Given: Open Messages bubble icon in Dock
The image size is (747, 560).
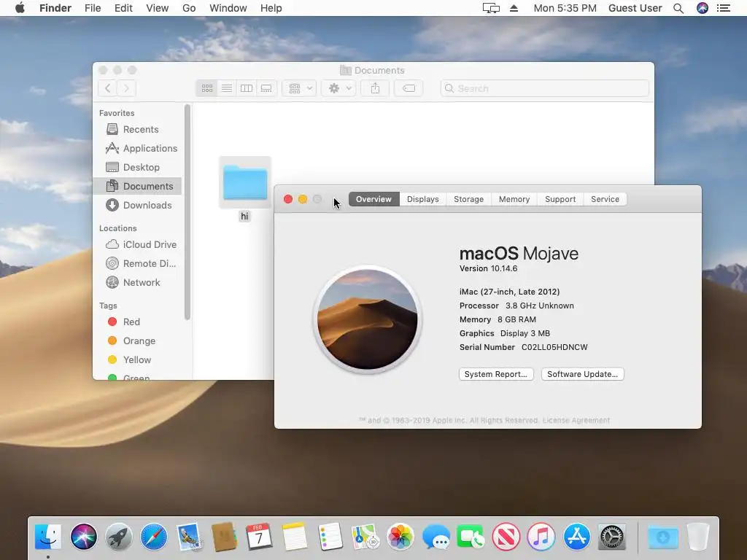Looking at the screenshot, I should tap(436, 537).
